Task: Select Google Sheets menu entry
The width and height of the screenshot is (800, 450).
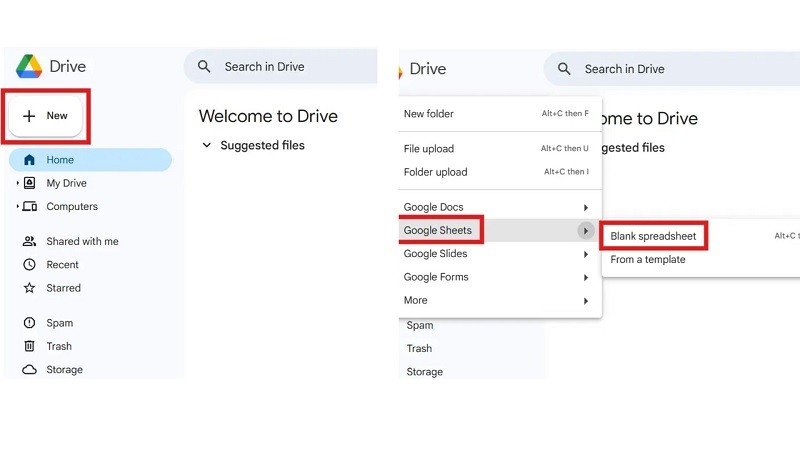Action: (500, 231)
